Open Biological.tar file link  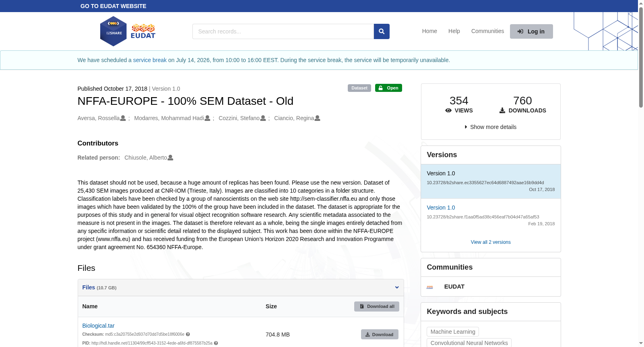pos(98,326)
